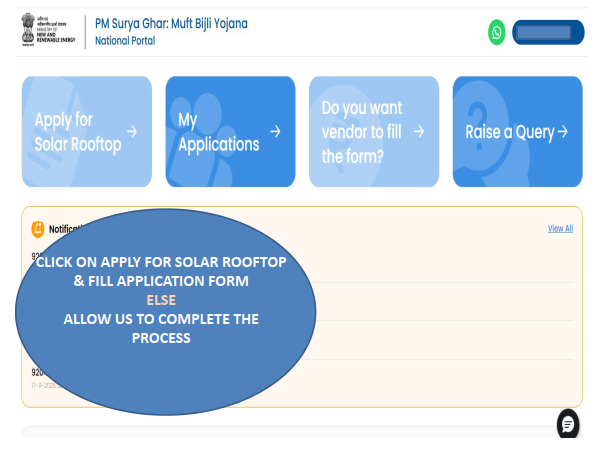Open the chat support bubble icon
Screen dimensions: 604x454
click(x=568, y=424)
